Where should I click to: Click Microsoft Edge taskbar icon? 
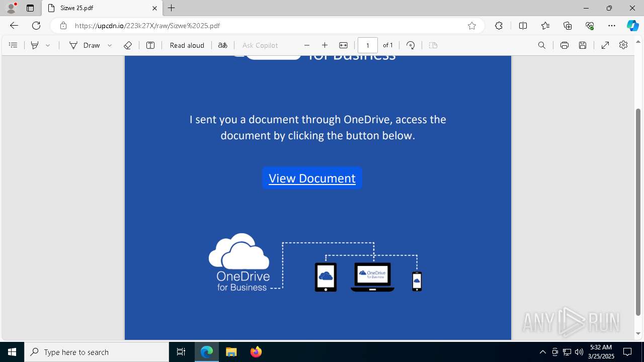point(207,352)
